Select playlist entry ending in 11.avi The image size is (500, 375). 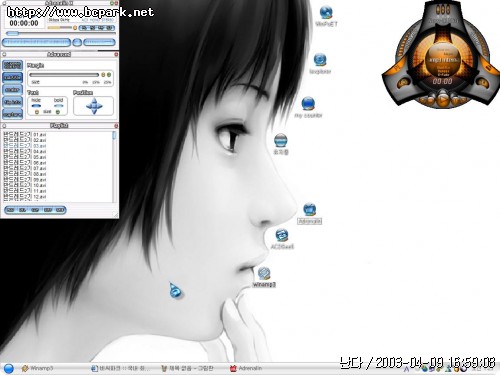(25, 191)
